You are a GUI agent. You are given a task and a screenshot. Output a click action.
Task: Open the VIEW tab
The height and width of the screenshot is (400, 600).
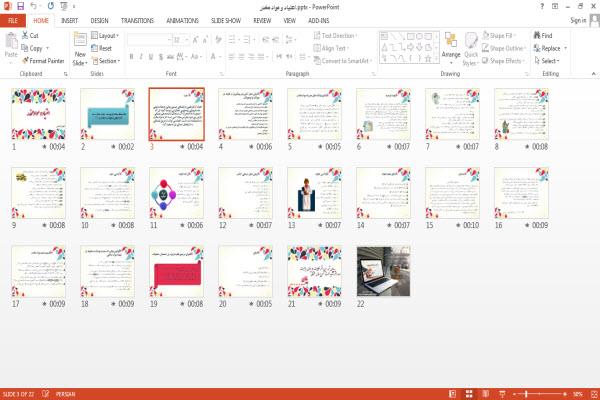(289, 21)
